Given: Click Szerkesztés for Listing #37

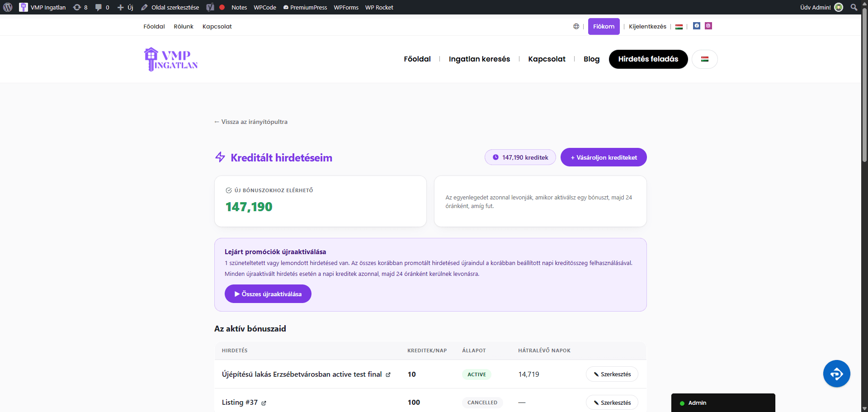Looking at the screenshot, I should point(612,403).
